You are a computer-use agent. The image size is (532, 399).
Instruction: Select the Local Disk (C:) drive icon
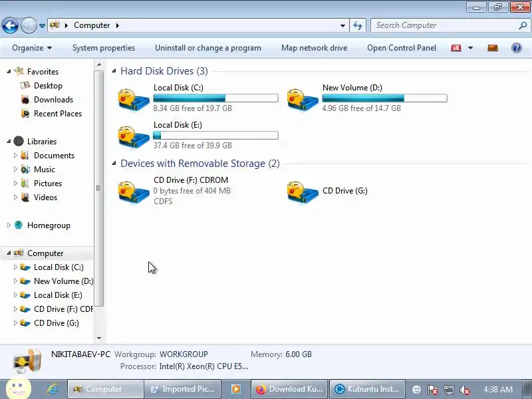coord(134,98)
